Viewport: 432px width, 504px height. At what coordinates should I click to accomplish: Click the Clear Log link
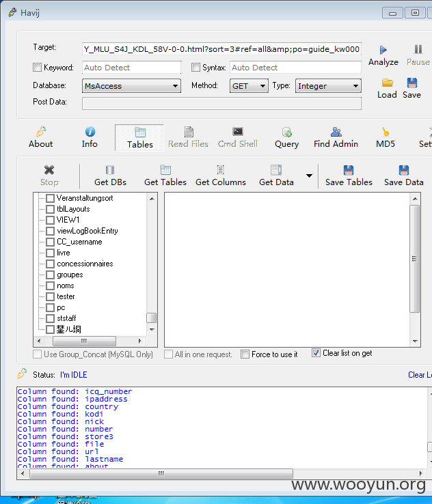point(420,375)
